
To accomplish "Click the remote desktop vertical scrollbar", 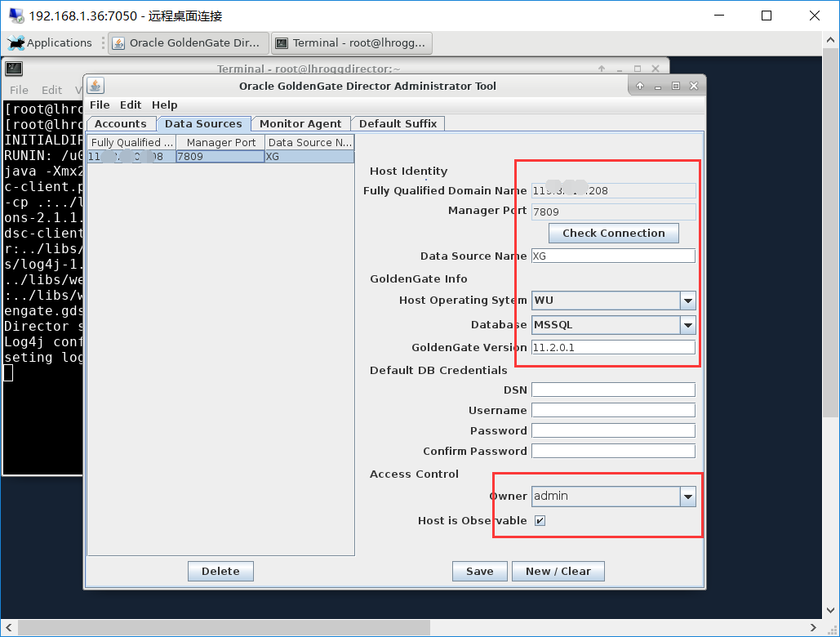I will coord(830,233).
